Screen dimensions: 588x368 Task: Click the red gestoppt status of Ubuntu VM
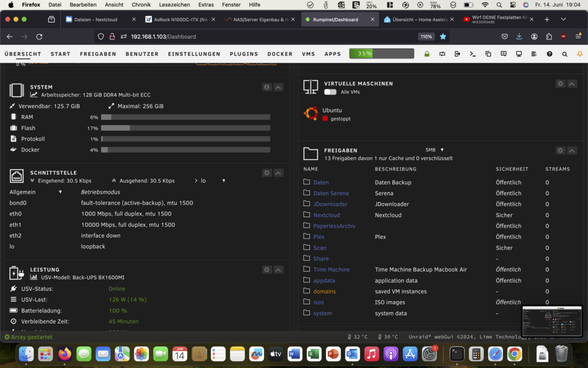336,119
